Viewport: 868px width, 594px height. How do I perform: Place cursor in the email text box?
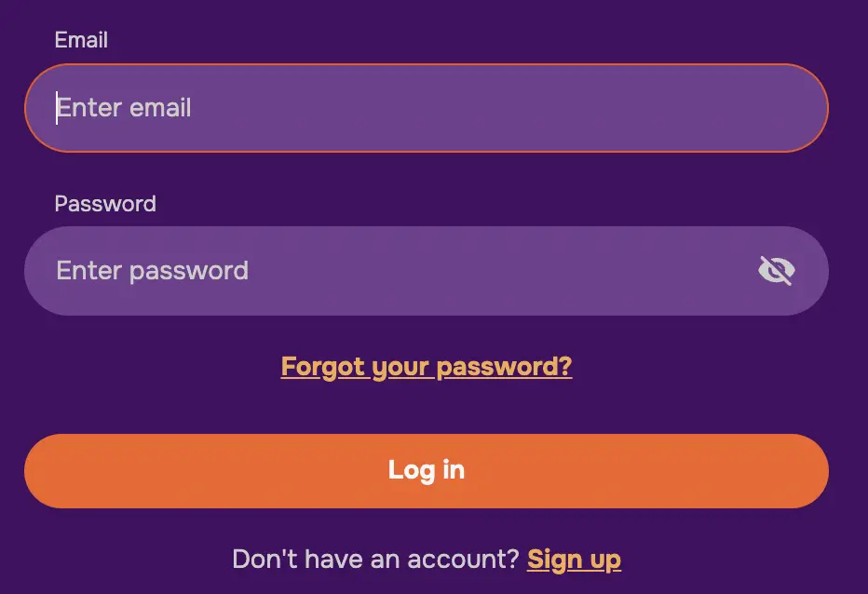tap(426, 108)
